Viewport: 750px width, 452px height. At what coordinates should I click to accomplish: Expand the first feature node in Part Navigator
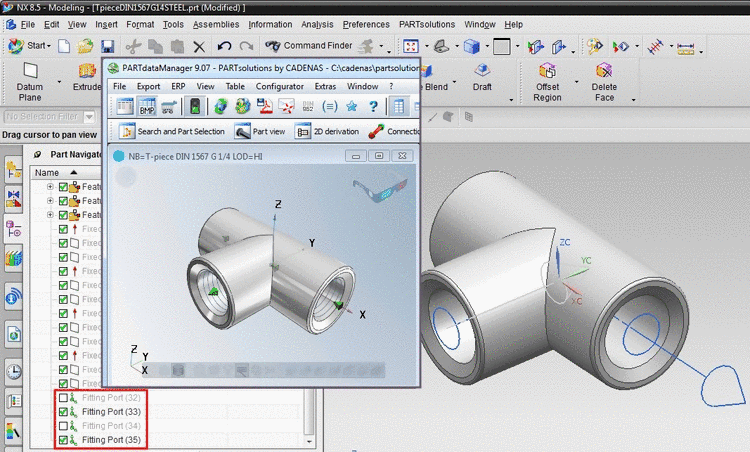coord(51,187)
